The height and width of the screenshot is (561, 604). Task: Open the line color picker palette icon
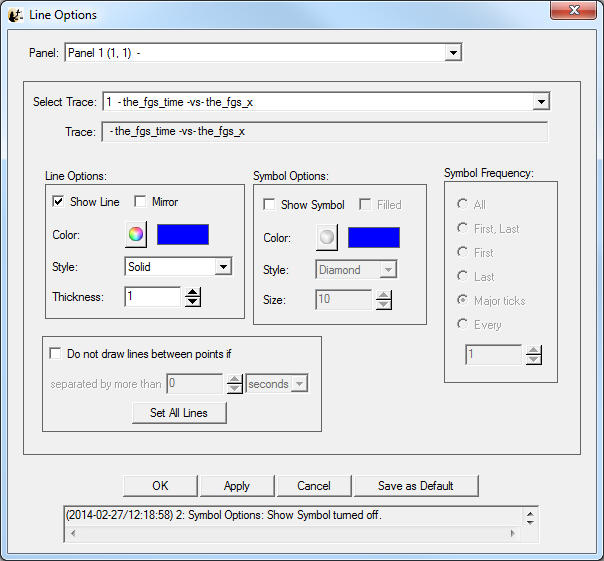coord(136,235)
